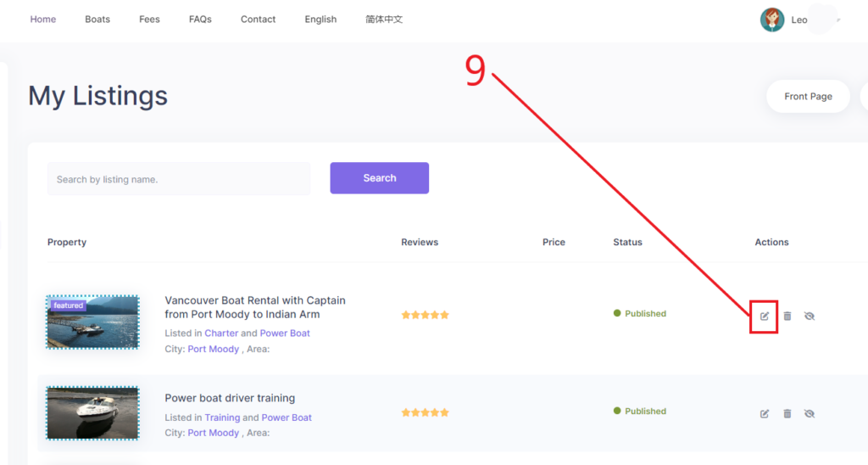This screenshot has height=465, width=868.
Task: Click the Front Page button
Action: coord(808,97)
